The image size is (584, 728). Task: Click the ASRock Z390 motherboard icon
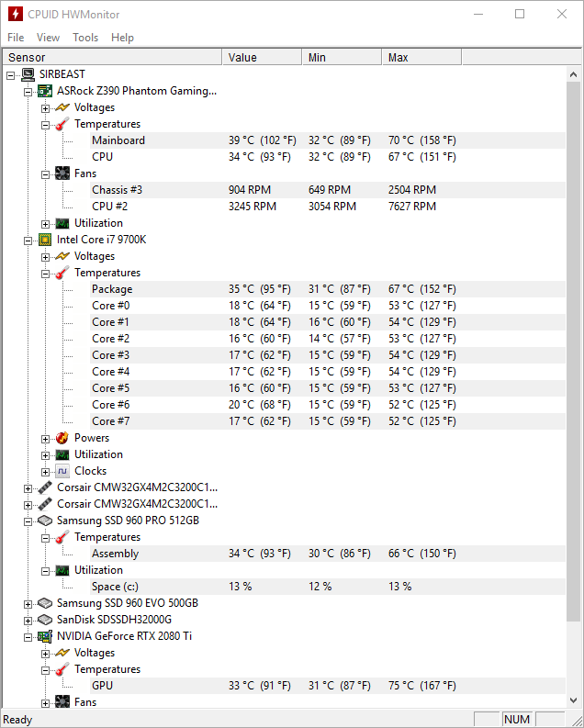(x=45, y=91)
